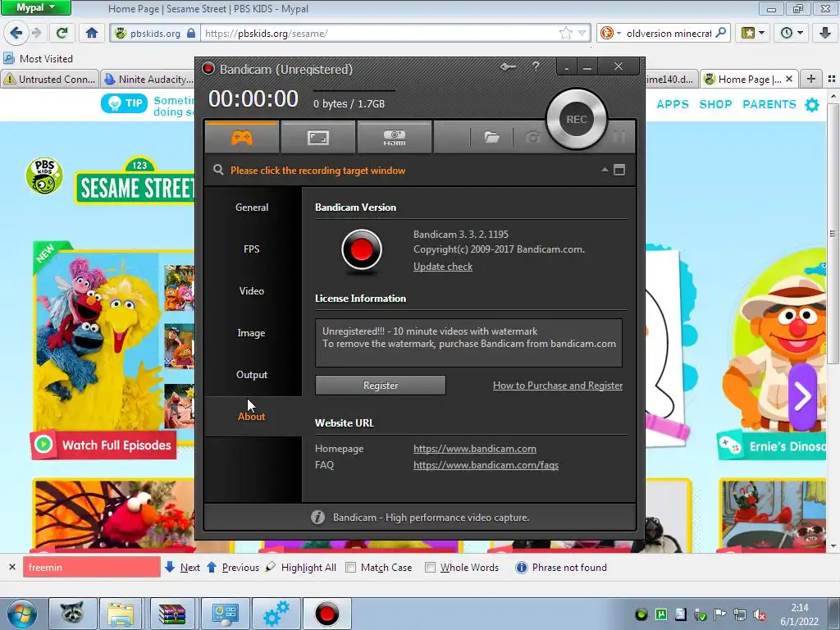Open the General settings tab in Bandicam
This screenshot has height=630, width=840.
point(252,208)
